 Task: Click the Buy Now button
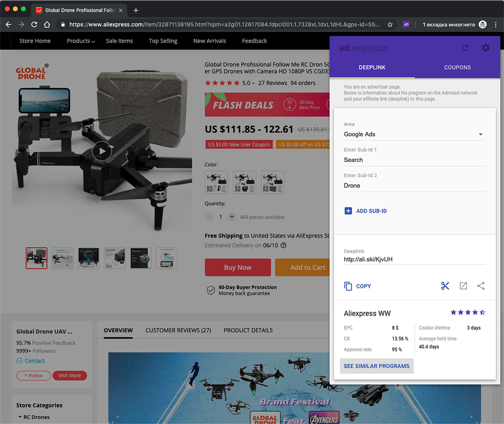click(x=238, y=267)
